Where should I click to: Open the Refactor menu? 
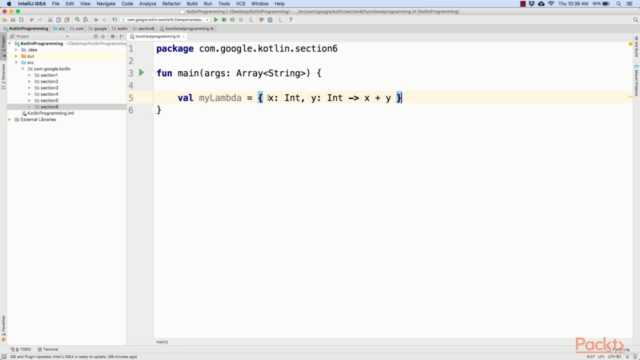point(171,4)
